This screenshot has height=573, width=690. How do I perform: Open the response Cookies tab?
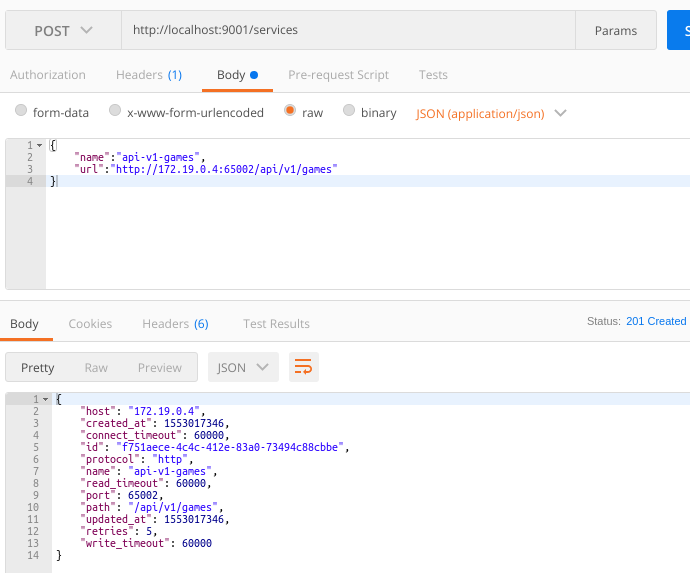[90, 323]
